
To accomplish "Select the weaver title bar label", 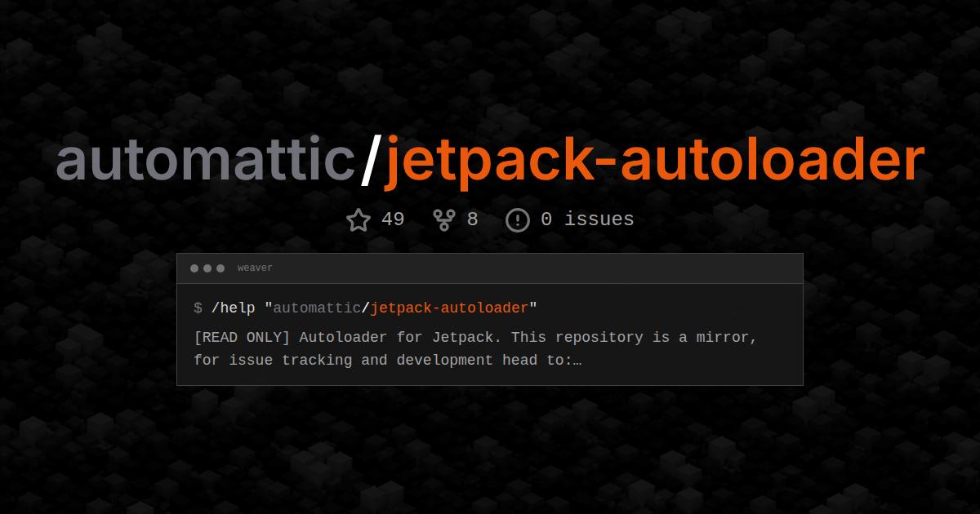I will point(255,268).
